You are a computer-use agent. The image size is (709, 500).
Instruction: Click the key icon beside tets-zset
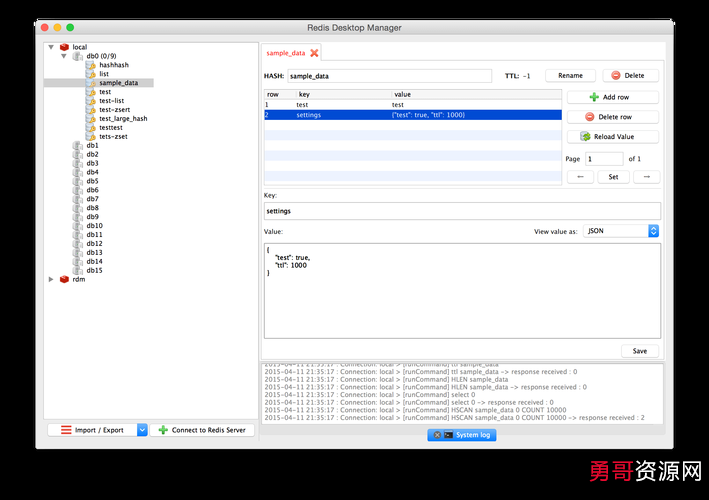[90, 136]
